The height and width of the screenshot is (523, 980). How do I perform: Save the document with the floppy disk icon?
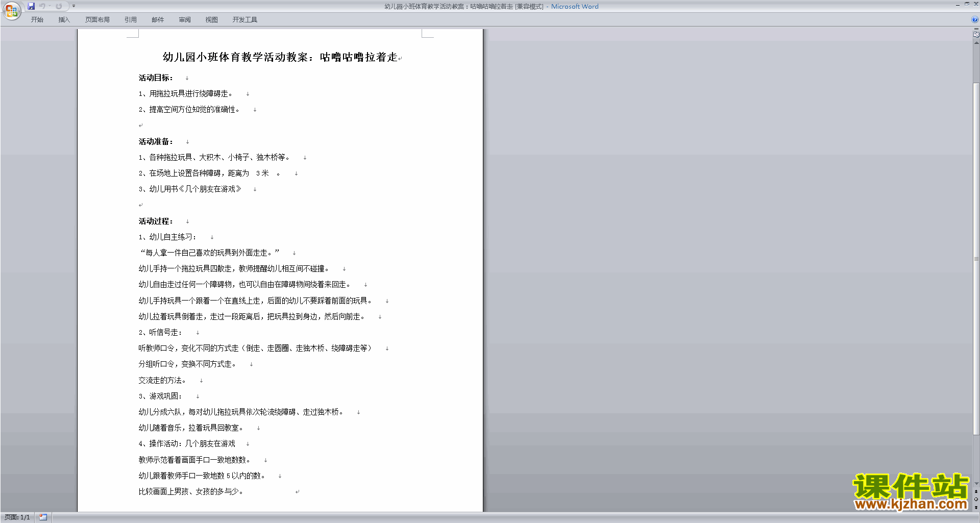pyautogui.click(x=31, y=6)
